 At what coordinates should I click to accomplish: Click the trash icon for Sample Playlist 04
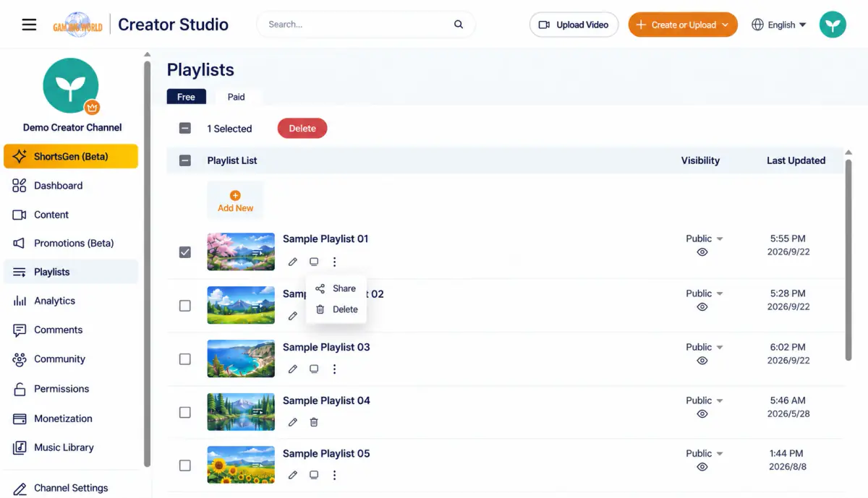click(x=314, y=422)
